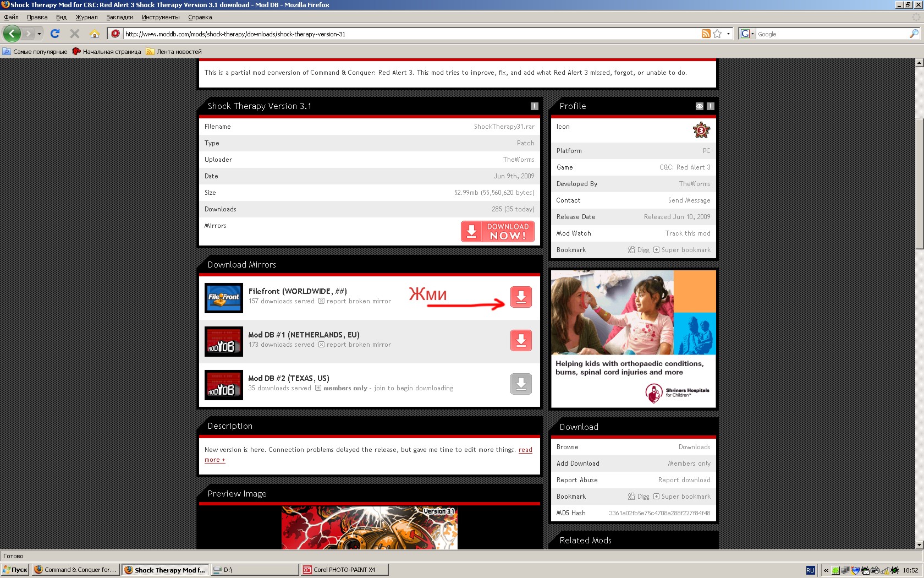Click Digg in the Download panel Bookmark row
Viewport: 924px width, 578px height.
(639, 497)
